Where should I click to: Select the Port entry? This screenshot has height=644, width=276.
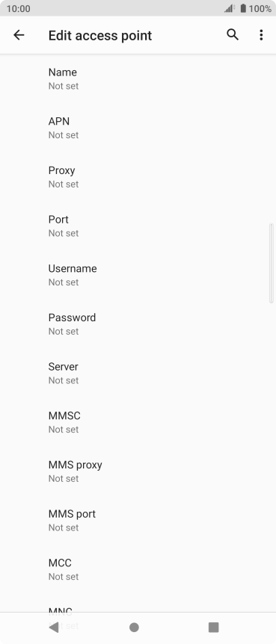coord(138,226)
